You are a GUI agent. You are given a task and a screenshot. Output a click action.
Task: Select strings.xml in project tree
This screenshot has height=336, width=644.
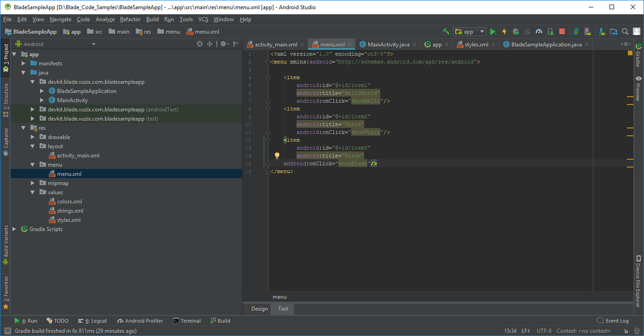point(70,211)
